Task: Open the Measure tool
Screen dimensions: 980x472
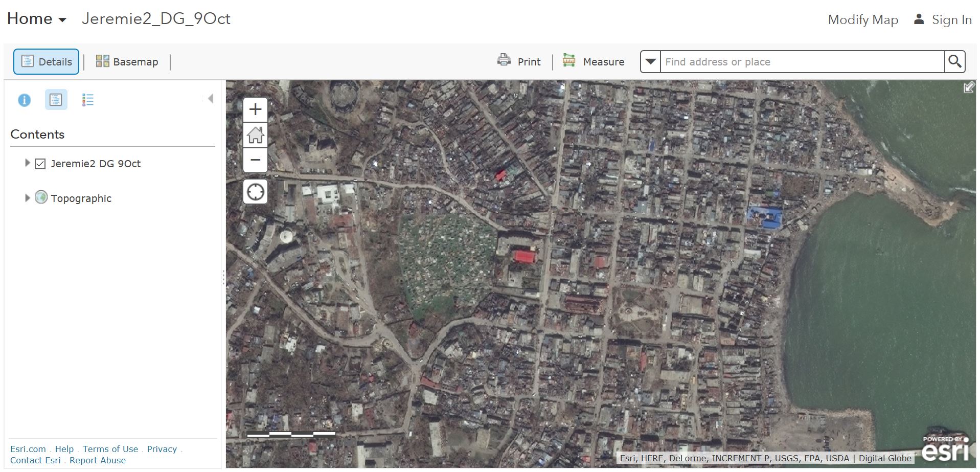Action: pyautogui.click(x=594, y=61)
